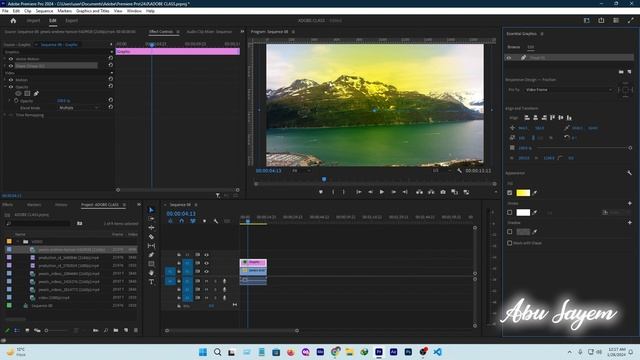Screen dimensions: 640x360
Task: Collapse the Opacity effect section
Action: pyautogui.click(x=5, y=87)
